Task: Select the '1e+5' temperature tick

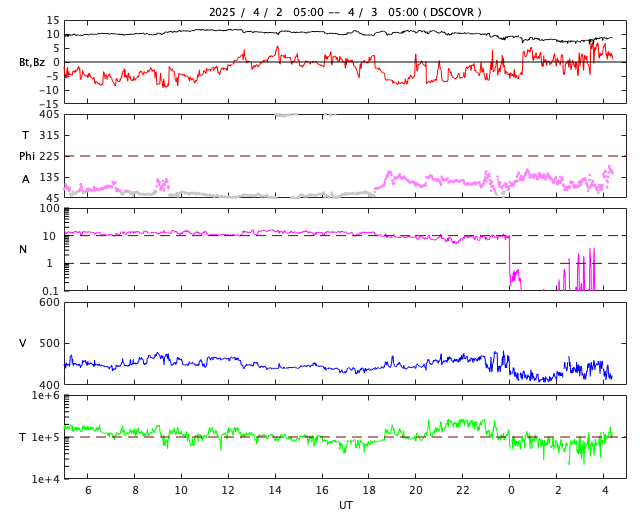Action: click(46, 437)
